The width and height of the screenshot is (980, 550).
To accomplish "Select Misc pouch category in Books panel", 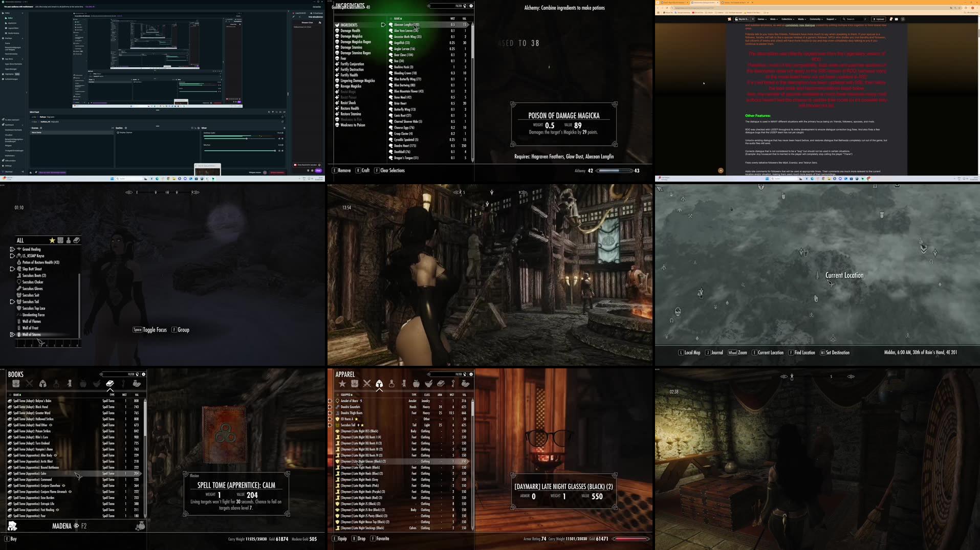I will (x=137, y=384).
